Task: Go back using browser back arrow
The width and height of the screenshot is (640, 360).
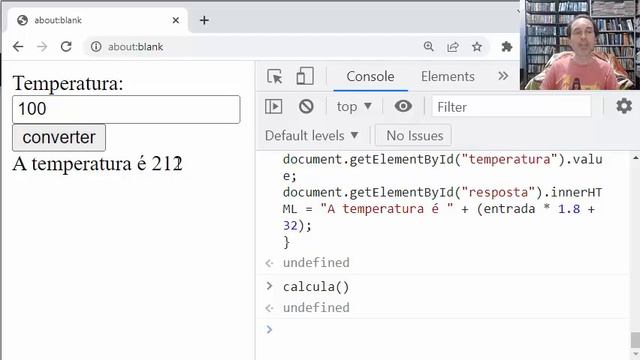Action: (18, 47)
